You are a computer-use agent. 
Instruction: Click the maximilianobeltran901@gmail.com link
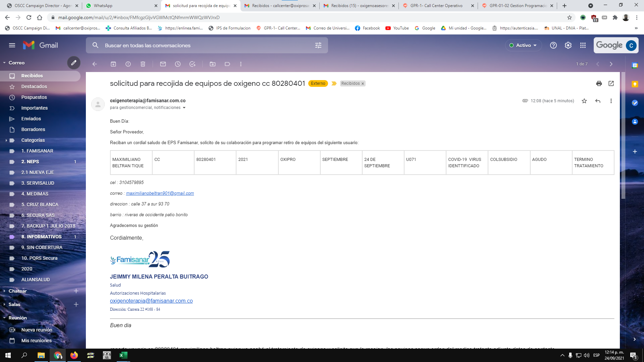pos(160,193)
